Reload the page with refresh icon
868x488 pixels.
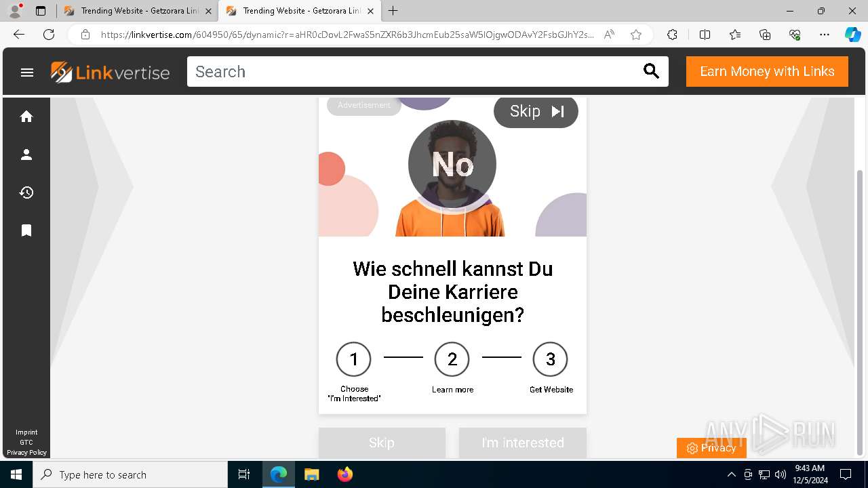(x=49, y=35)
